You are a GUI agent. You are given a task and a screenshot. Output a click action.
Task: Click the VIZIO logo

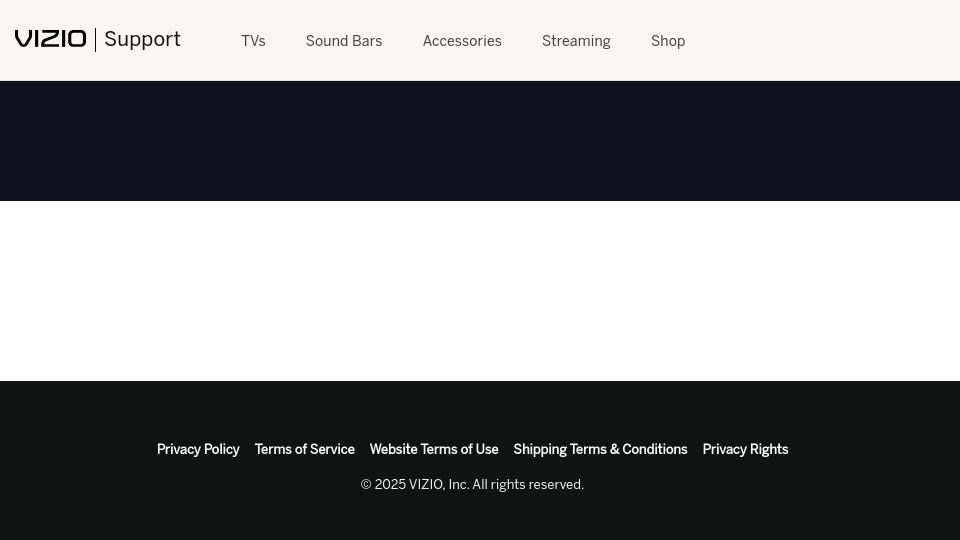[51, 39]
